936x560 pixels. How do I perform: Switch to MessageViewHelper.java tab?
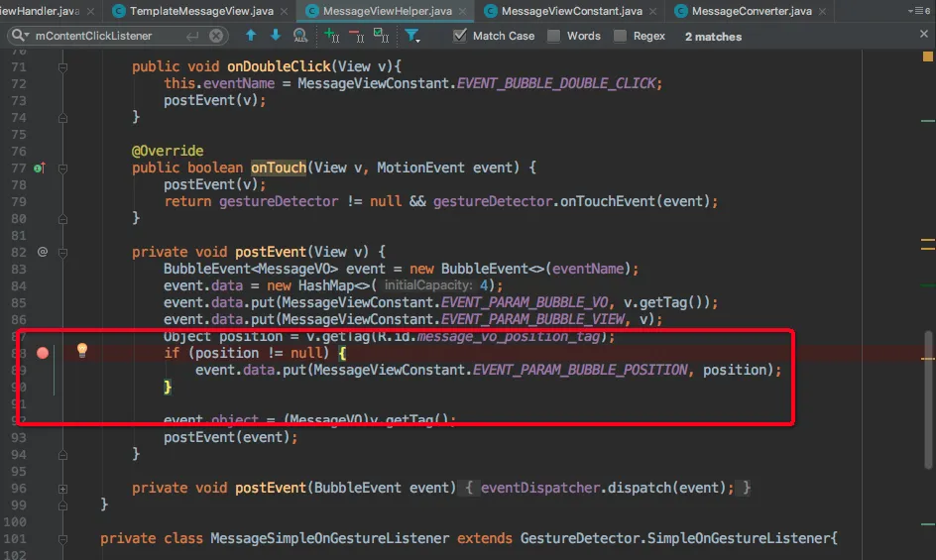387,11
